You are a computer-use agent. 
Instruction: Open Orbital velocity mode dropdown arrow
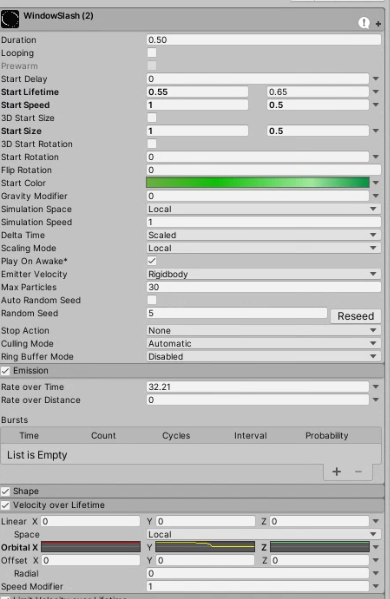point(376,547)
